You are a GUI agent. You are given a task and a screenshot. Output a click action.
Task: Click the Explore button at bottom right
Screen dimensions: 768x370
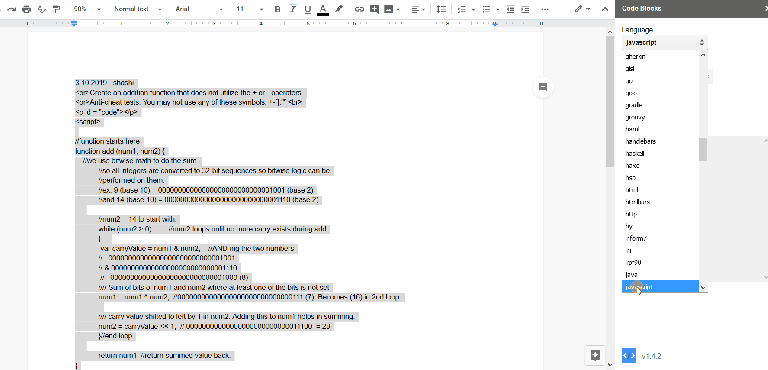(595, 355)
